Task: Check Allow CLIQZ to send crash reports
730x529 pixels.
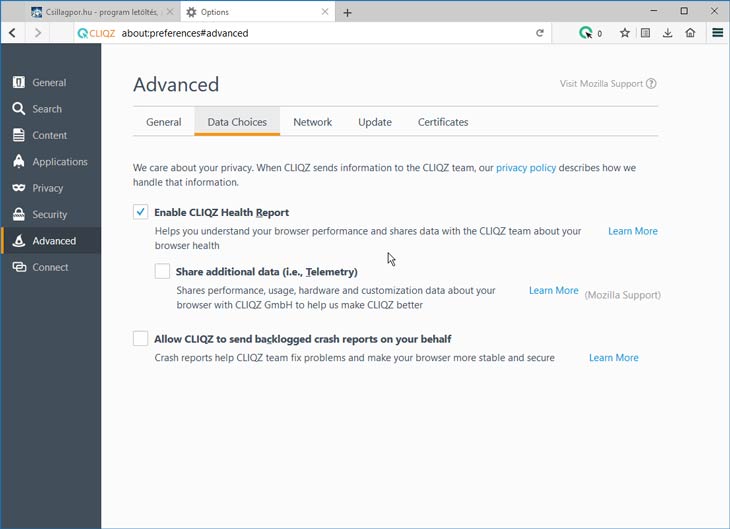Action: pos(140,339)
